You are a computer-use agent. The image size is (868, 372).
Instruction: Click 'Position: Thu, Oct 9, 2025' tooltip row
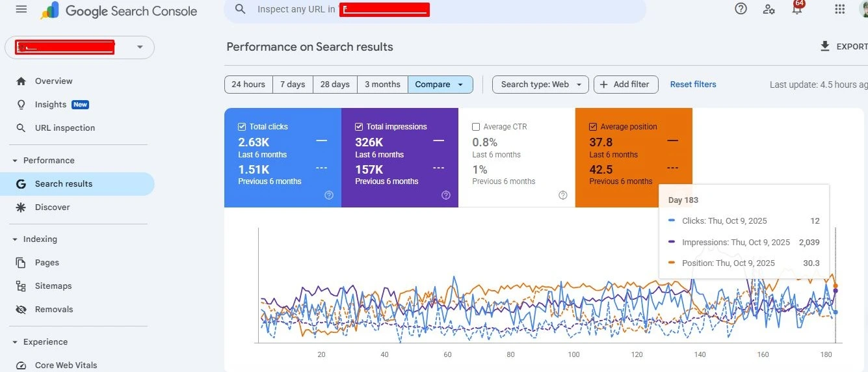[x=744, y=263]
